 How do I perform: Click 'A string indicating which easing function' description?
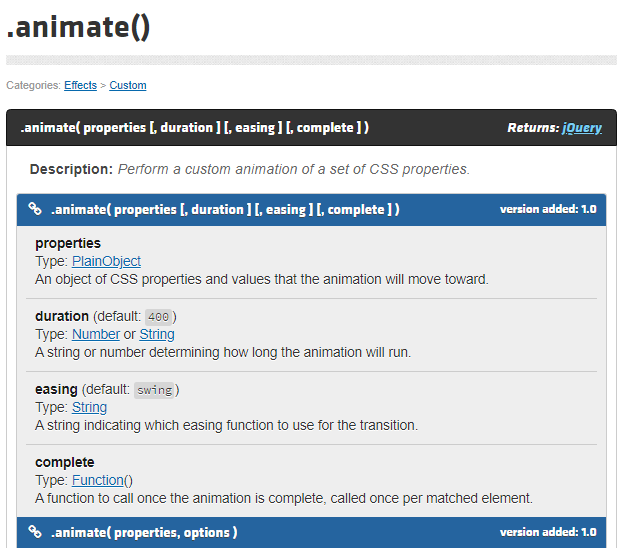click(x=226, y=426)
